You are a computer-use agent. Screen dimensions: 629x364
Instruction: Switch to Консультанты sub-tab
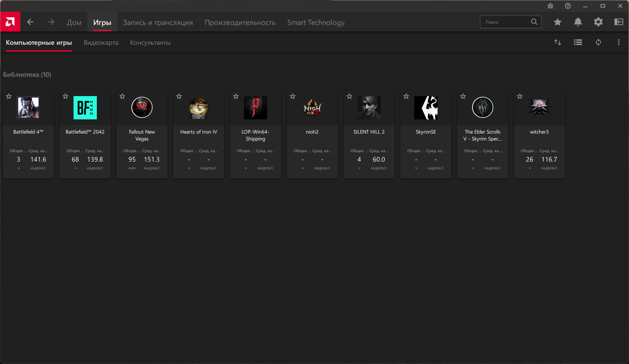[x=150, y=43]
